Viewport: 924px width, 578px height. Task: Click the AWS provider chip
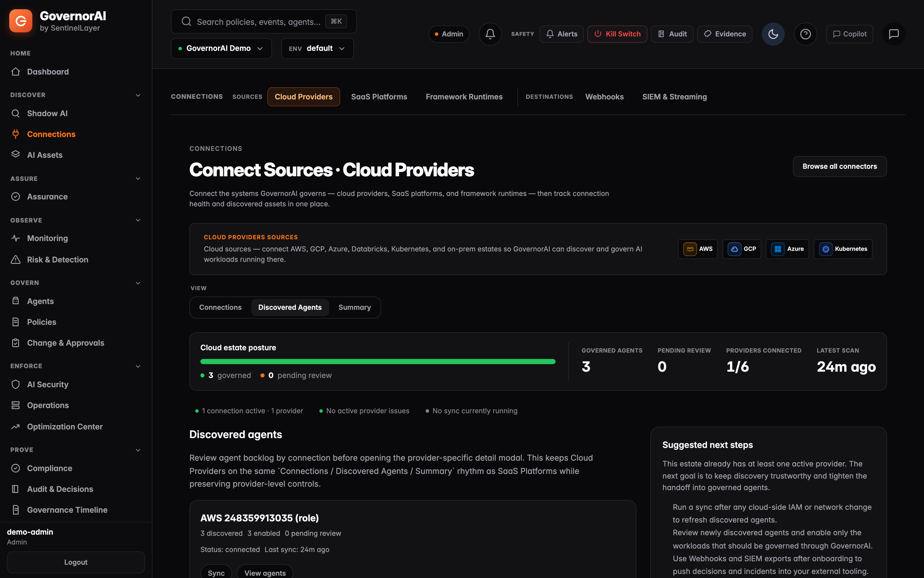tap(698, 249)
